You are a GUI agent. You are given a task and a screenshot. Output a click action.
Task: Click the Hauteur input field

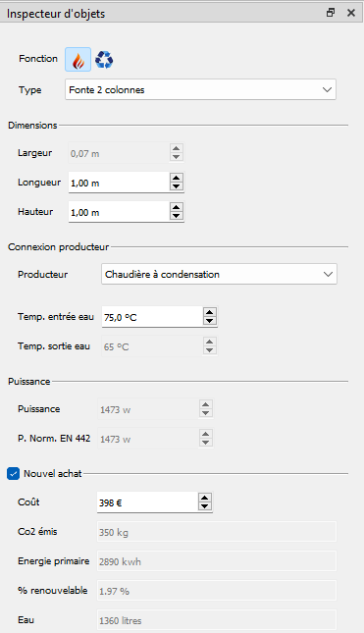pyautogui.click(x=119, y=212)
